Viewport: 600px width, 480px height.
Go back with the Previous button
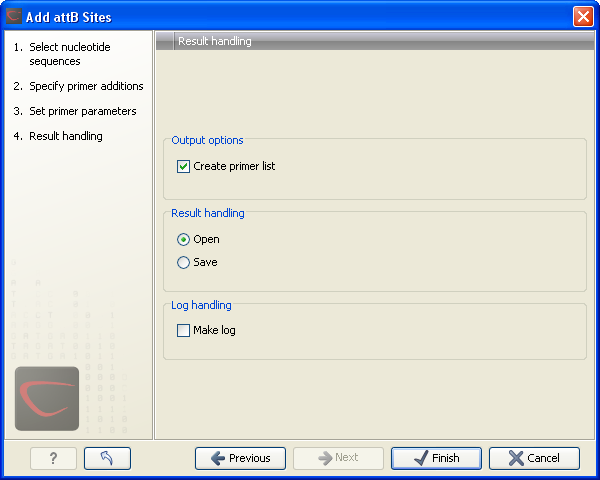(240, 458)
